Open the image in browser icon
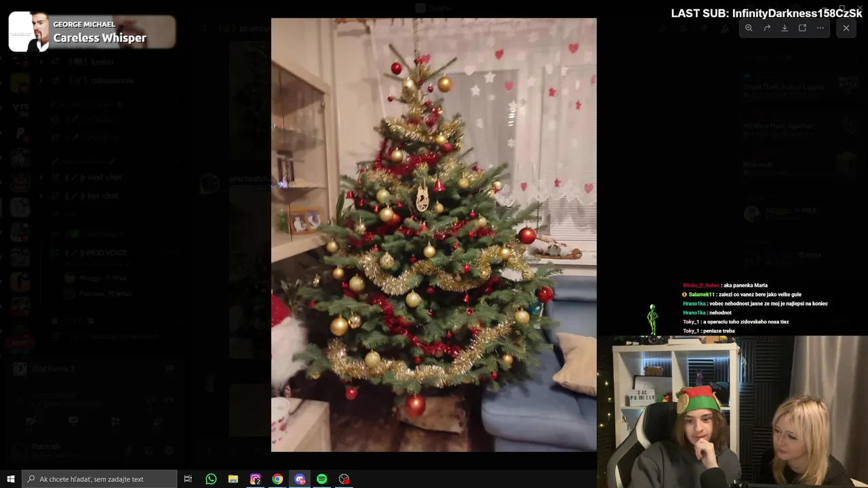Screen dimensions: 868x488 pyautogui.click(x=802, y=28)
